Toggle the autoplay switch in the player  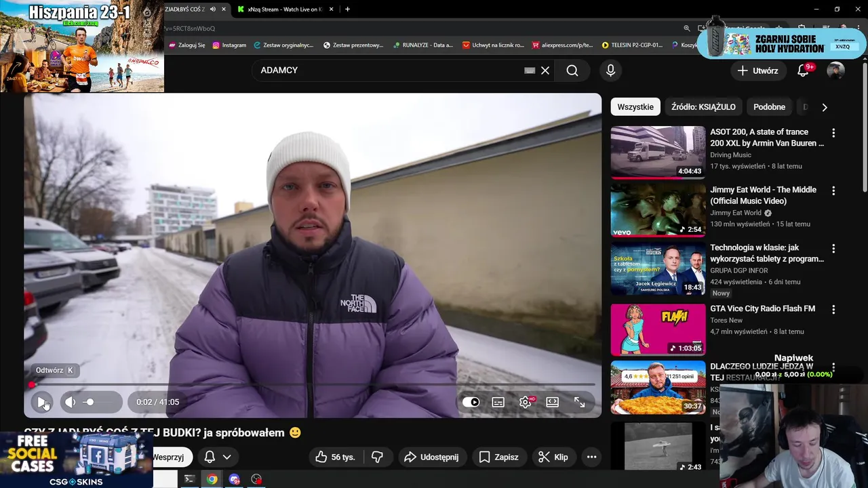[x=471, y=402]
